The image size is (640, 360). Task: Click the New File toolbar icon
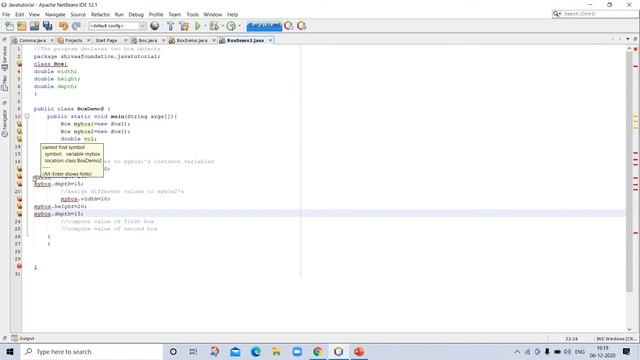tap(9, 26)
